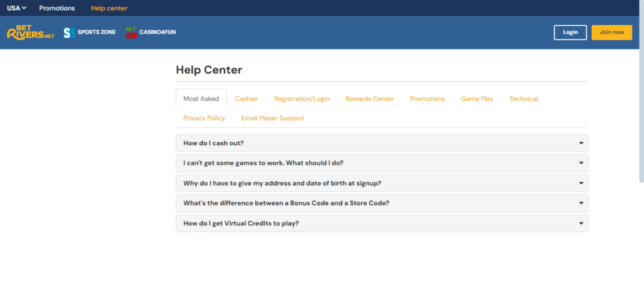Open the Sports Zone logo link
The width and height of the screenshot is (644, 302).
pyautogui.click(x=89, y=33)
